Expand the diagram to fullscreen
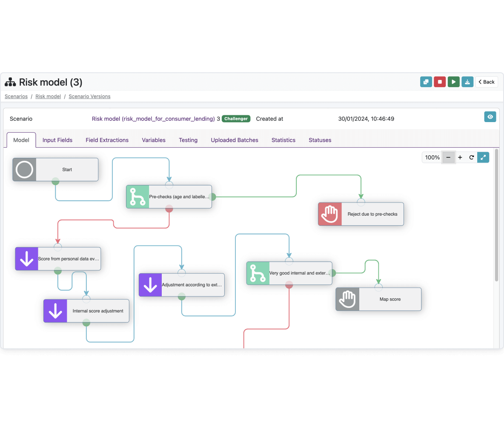Screen dimensions: 504x422 pyautogui.click(x=483, y=157)
